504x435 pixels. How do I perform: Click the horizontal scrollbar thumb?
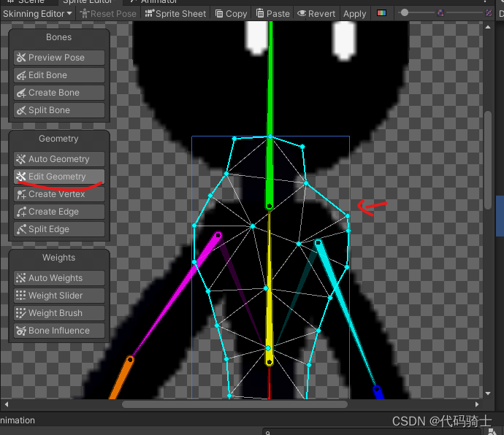(234, 404)
